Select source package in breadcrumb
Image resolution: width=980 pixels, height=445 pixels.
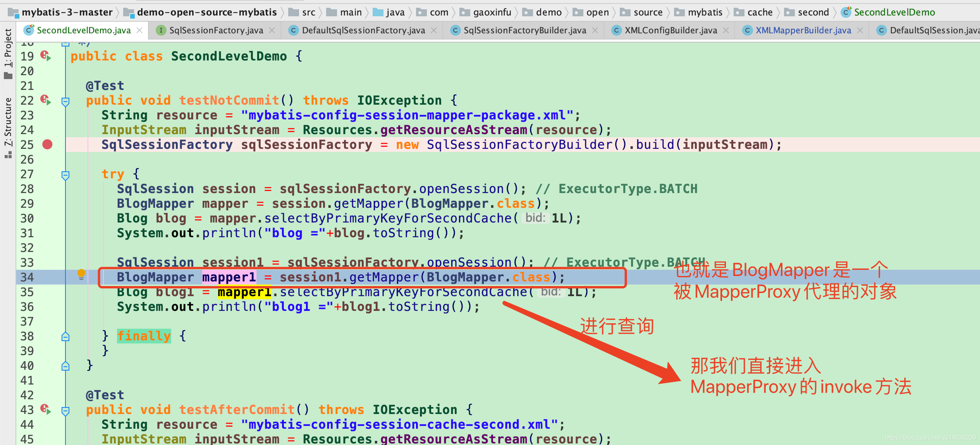point(641,12)
